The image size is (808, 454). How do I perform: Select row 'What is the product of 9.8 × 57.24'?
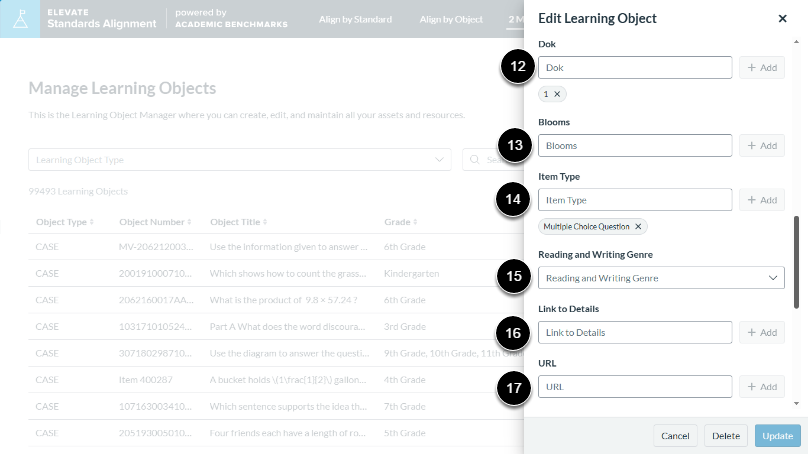click(276, 300)
